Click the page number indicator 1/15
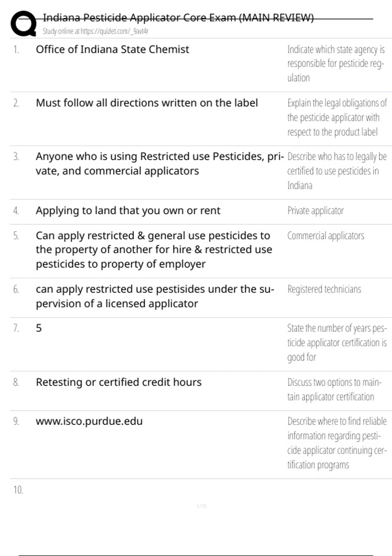Viewport: 392px width, 556px height. [x=201, y=506]
